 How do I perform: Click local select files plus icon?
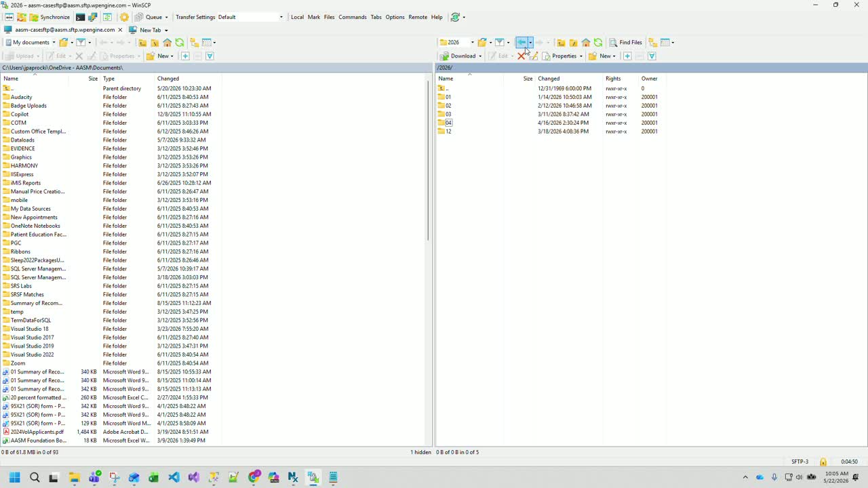185,56
